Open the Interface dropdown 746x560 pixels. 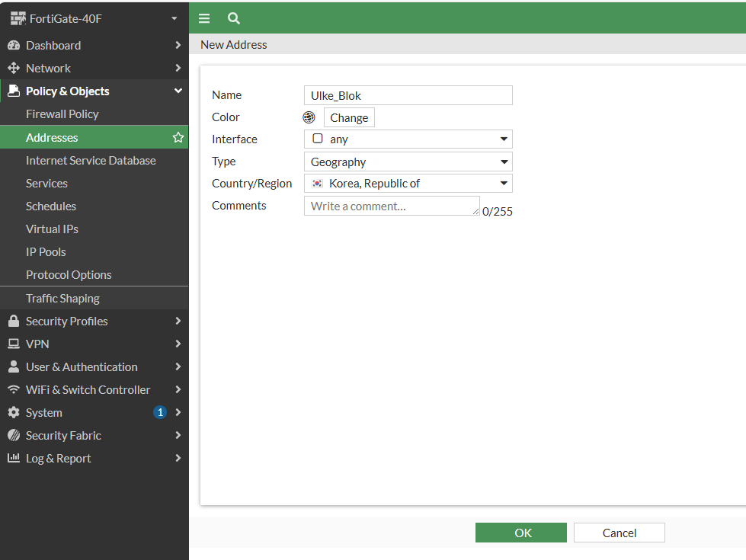tap(408, 139)
